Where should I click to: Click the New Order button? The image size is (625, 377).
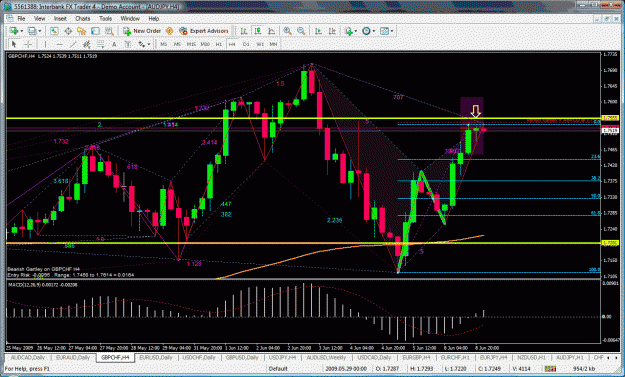coord(142,31)
